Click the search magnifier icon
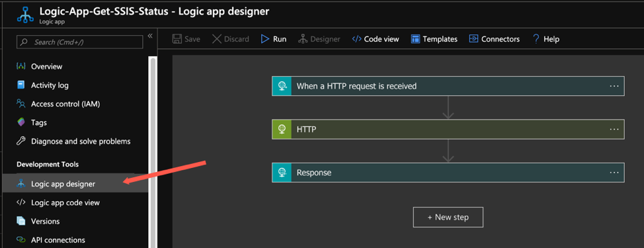 [24, 42]
